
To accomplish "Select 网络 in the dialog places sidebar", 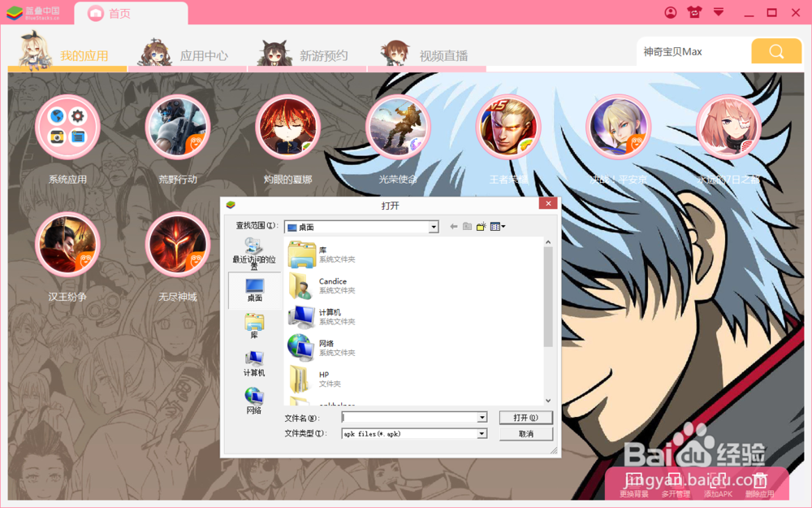I will click(254, 401).
